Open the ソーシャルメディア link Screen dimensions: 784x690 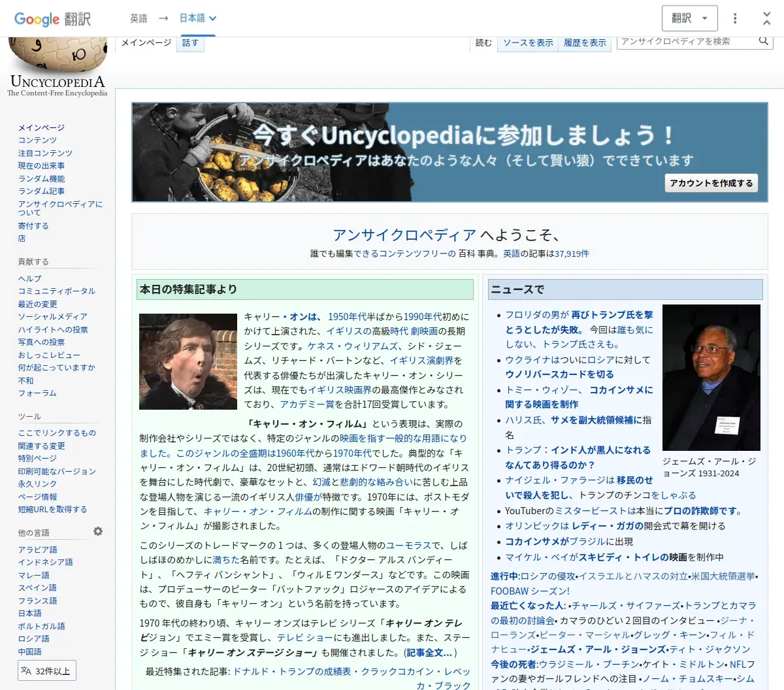tap(53, 316)
